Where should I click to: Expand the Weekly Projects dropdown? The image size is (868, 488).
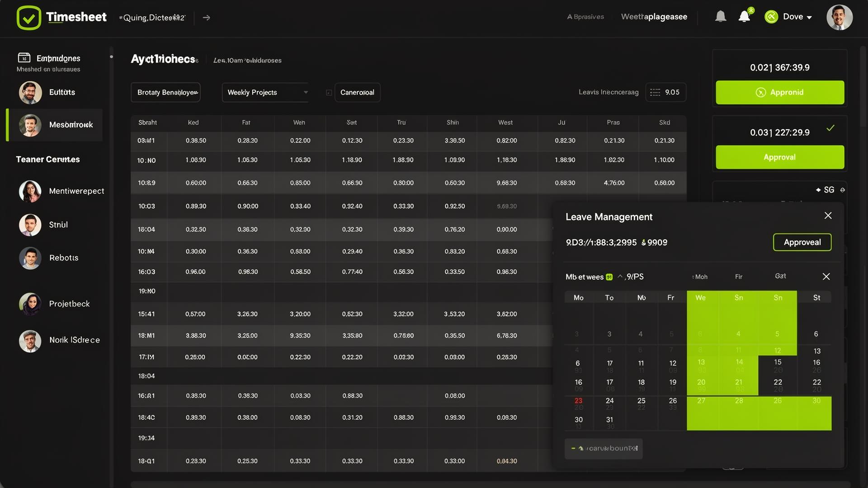(x=265, y=92)
